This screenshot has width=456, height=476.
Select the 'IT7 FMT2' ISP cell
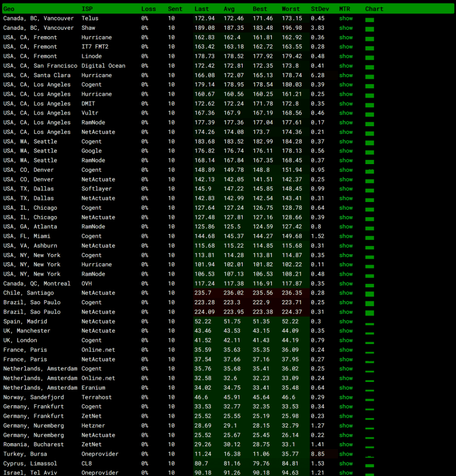(x=95, y=47)
